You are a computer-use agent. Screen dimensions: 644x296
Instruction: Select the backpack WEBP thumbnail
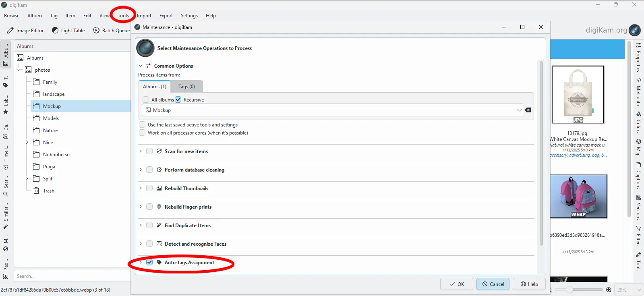pos(578,196)
